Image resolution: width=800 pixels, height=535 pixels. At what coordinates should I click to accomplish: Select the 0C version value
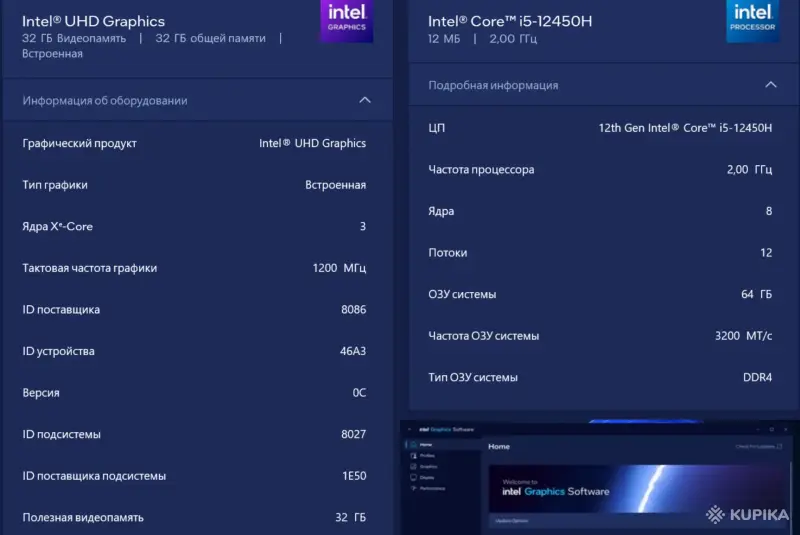coord(359,393)
